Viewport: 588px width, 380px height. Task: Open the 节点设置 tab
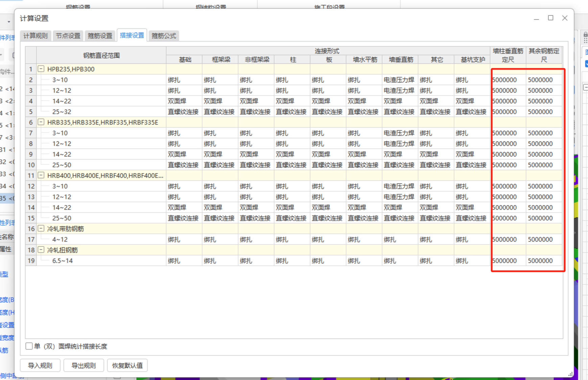(x=68, y=36)
